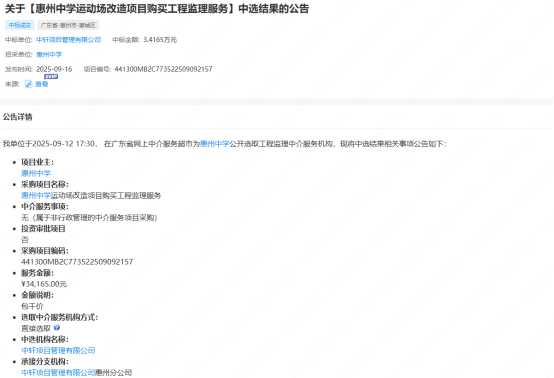This screenshot has height=378, width=554.
Task: Click the 选取中介服务机构方式 label
Action: click(60, 317)
